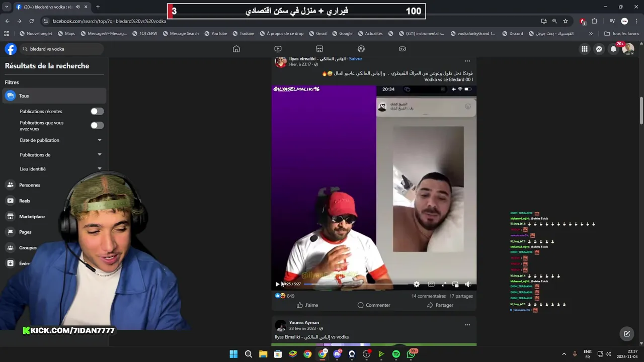This screenshot has height=362, width=644.
Task: Open Messenger from the top bar
Action: [599, 49]
